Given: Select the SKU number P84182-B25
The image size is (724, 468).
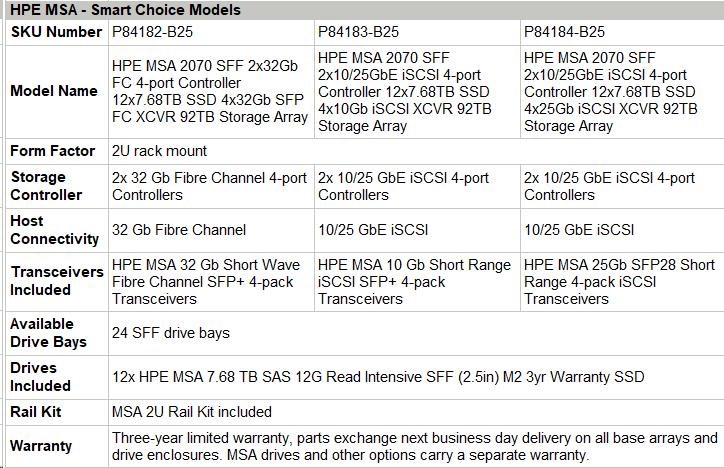Looking at the screenshot, I should click(155, 32).
